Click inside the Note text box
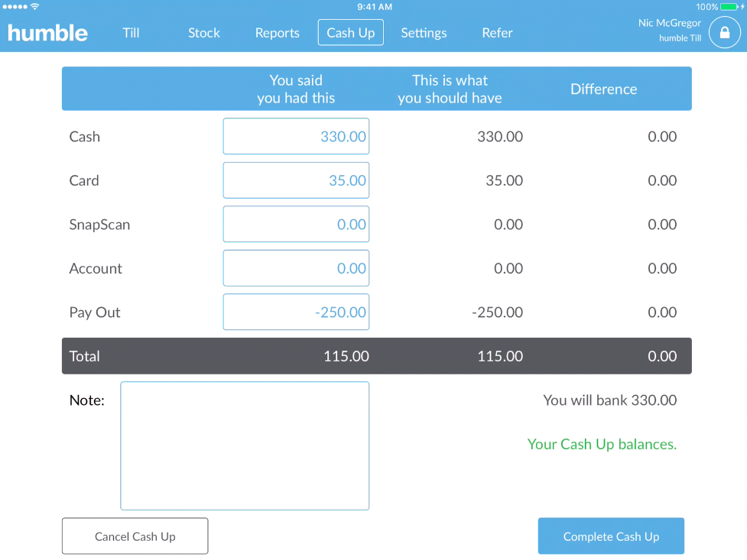This screenshot has height=560, width=747. 245,445
